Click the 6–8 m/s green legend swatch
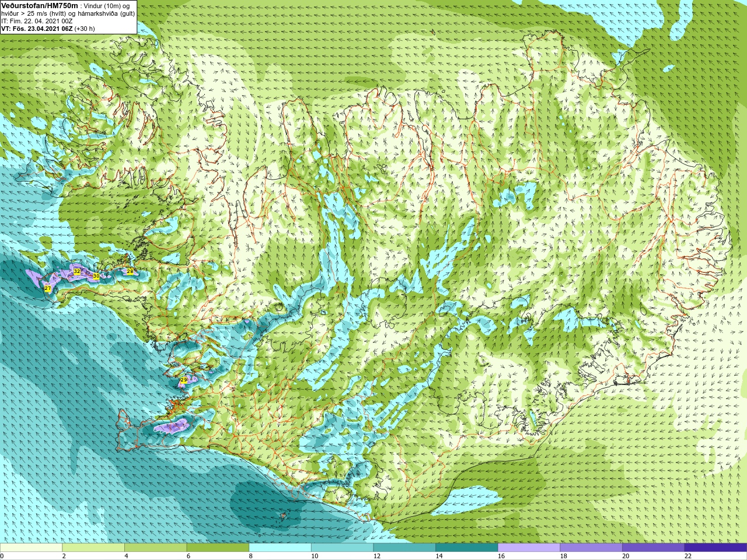 (218, 548)
